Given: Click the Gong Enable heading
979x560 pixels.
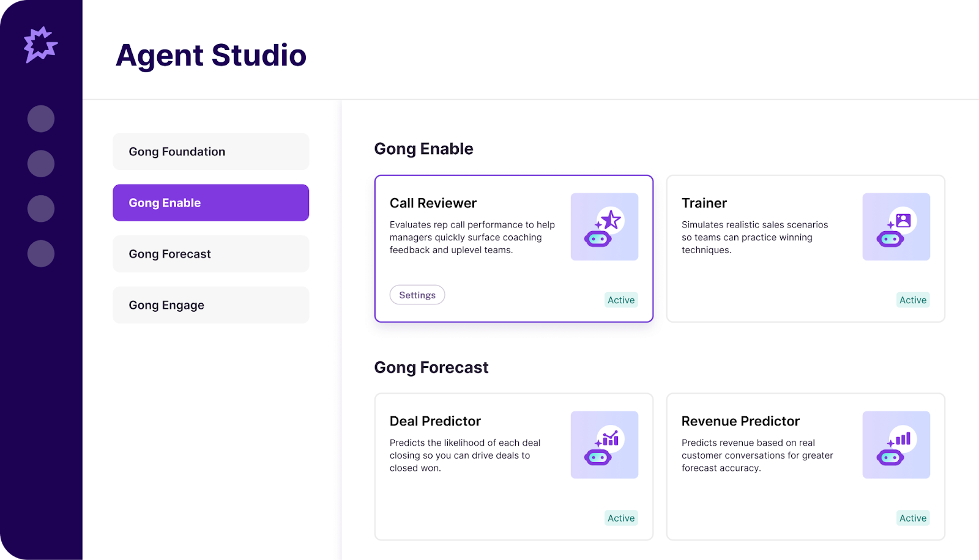Looking at the screenshot, I should (x=423, y=149).
